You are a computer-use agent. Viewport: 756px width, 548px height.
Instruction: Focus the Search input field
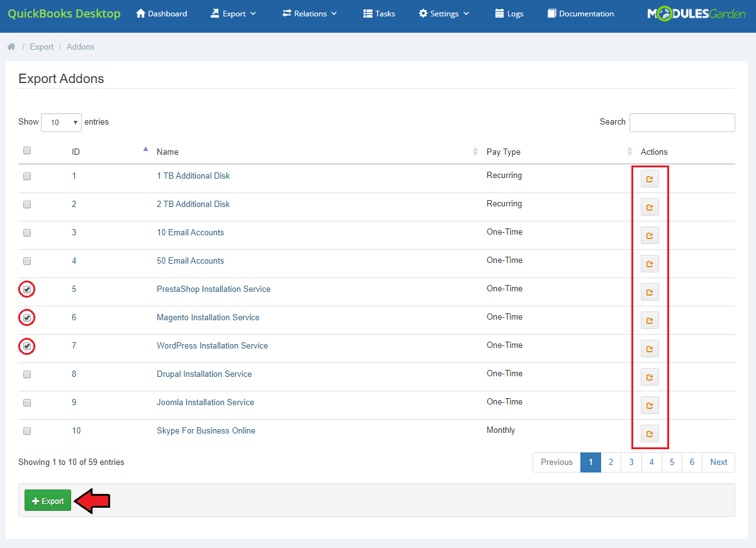tap(682, 122)
